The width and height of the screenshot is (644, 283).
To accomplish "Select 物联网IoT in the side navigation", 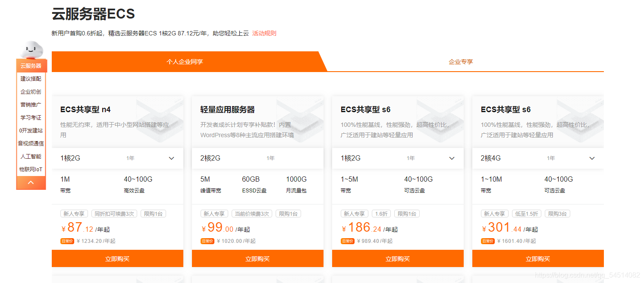I will pyautogui.click(x=31, y=170).
